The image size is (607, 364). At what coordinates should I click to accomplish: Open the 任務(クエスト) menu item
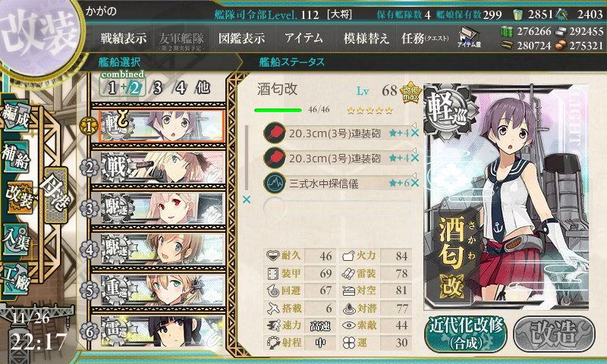pyautogui.click(x=425, y=38)
